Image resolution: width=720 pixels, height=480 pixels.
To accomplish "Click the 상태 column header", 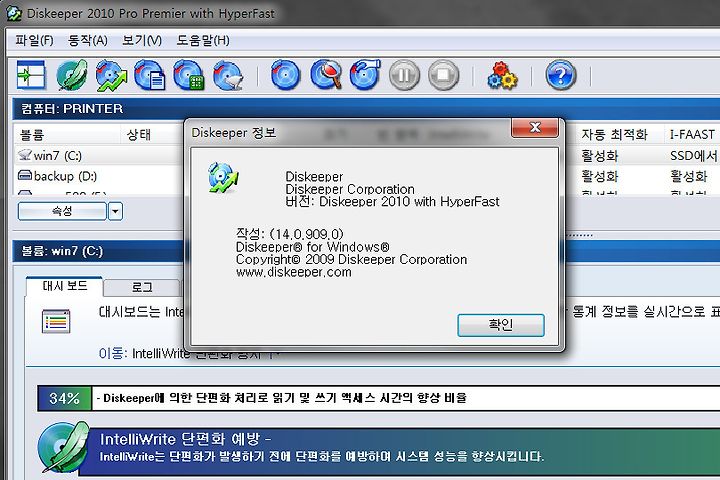I will [x=139, y=135].
